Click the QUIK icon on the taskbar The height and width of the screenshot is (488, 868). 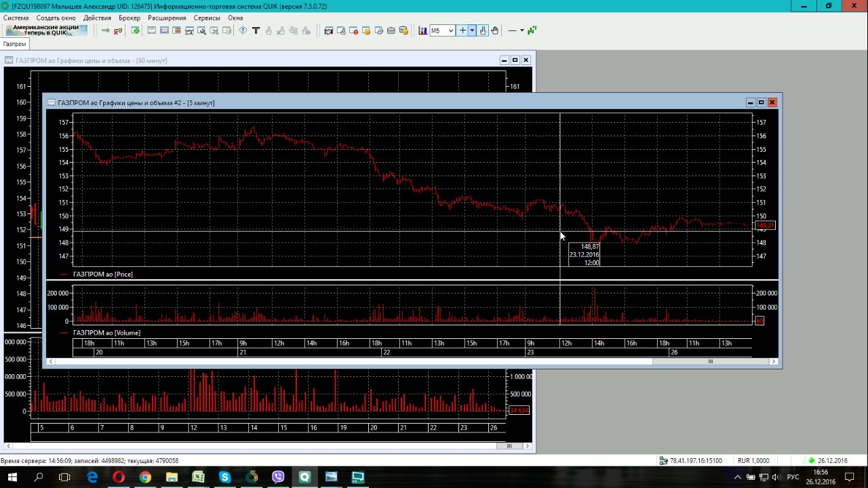tap(304, 477)
